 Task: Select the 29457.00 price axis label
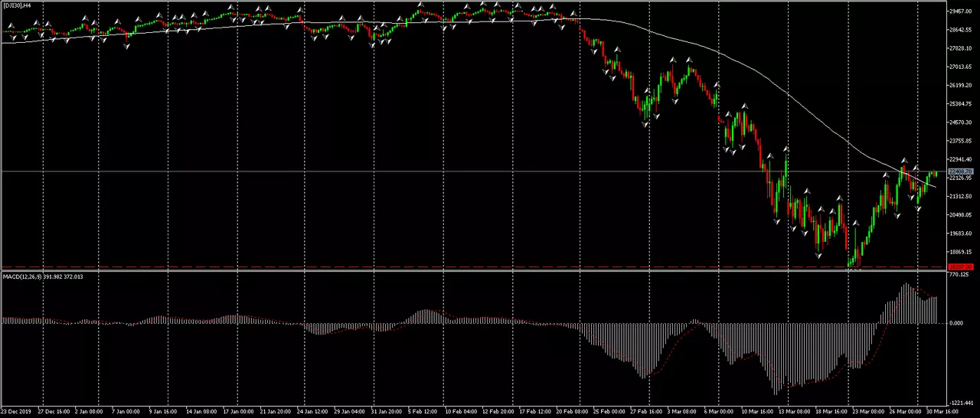pyautogui.click(x=960, y=11)
